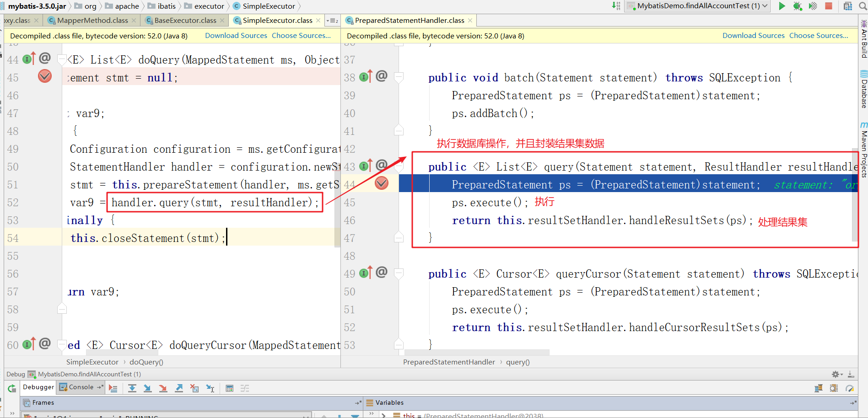Click the Drop Frame debugger icon
The width and height of the screenshot is (868, 418).
click(194, 388)
